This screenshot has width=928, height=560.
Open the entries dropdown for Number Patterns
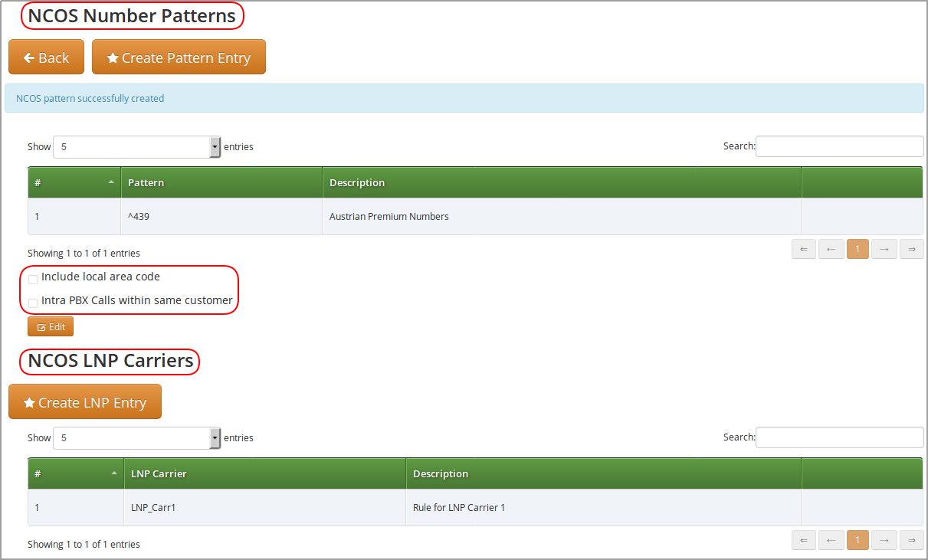tap(137, 146)
